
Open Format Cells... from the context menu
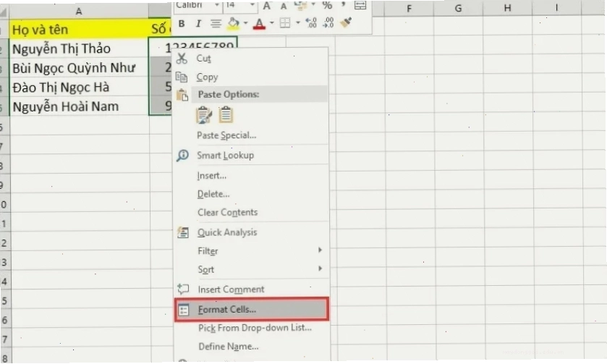252,310
